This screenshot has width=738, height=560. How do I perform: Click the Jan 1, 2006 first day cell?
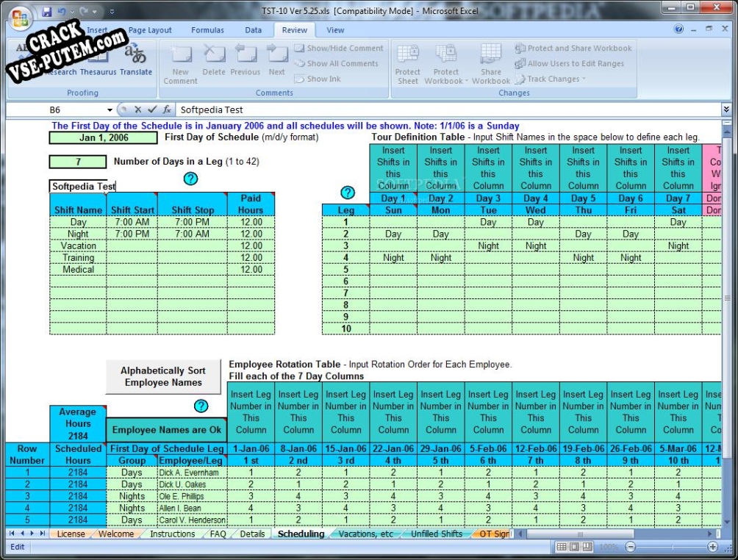pos(104,138)
